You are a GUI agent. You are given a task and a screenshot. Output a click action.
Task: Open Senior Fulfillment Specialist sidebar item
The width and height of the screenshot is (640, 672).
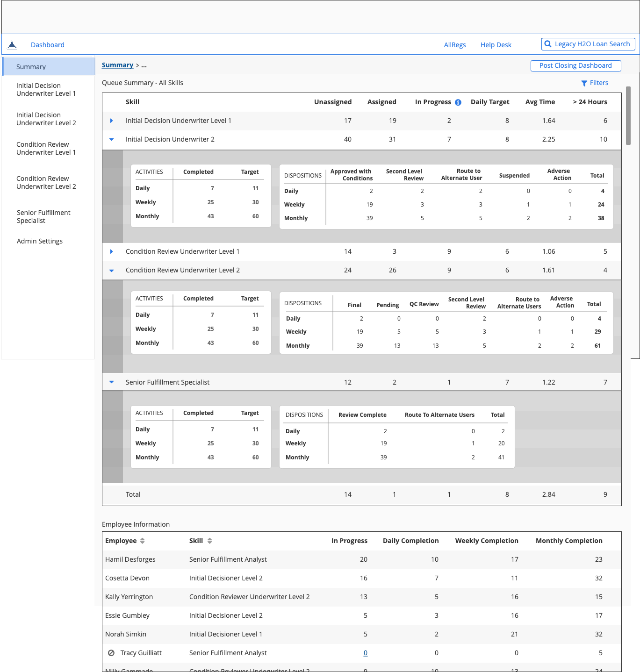[x=43, y=216]
